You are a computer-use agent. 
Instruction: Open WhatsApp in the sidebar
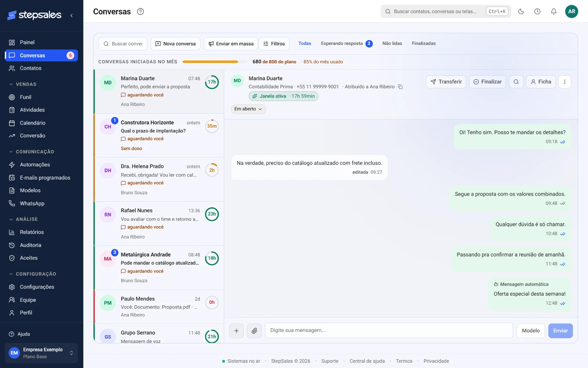click(x=42, y=204)
